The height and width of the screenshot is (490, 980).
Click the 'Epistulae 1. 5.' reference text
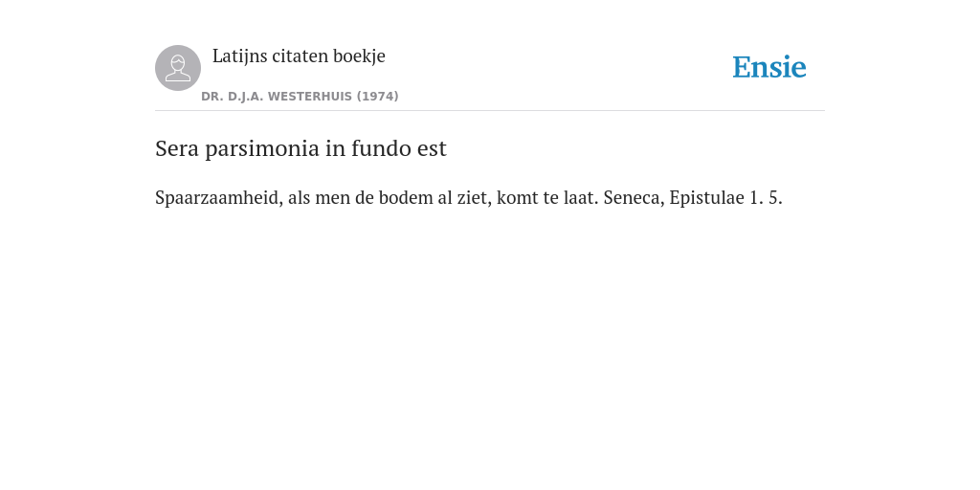click(x=725, y=198)
